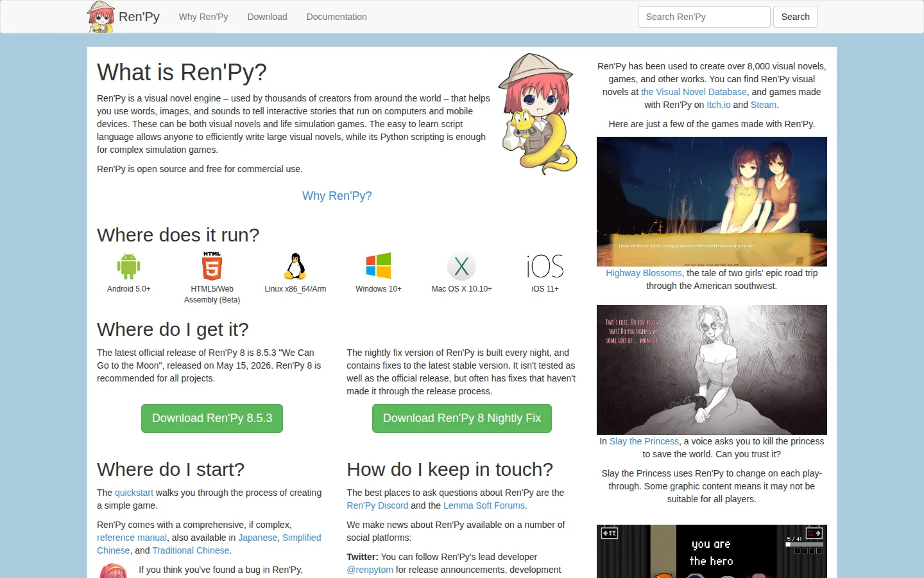Open the Lemma Soft Forums link

coord(484,505)
